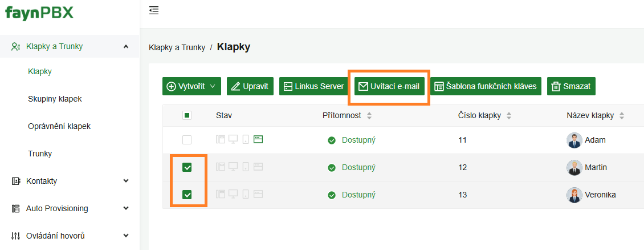Go to Trunky in the sidebar
Screen dimensions: 644x250
pyautogui.click(x=40, y=154)
